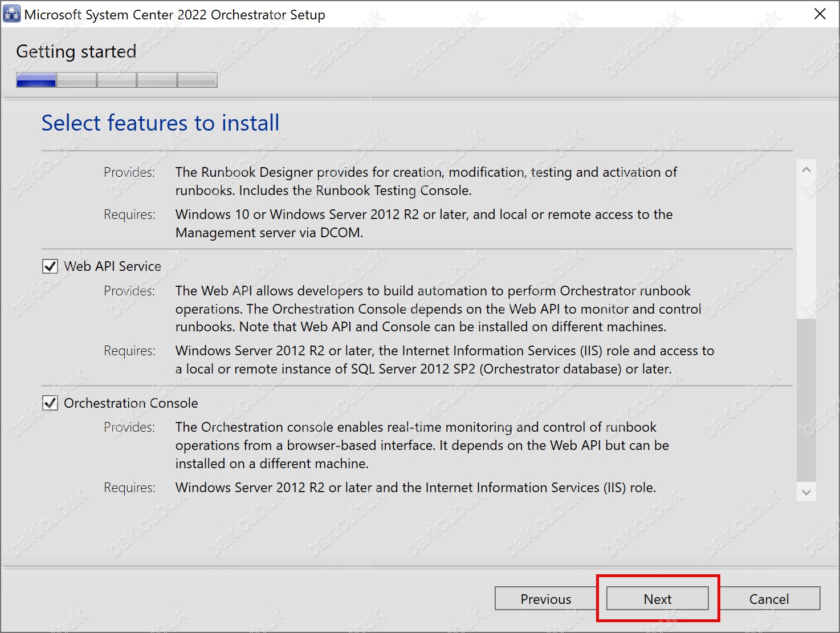This screenshot has width=840, height=633.
Task: Click the feature list scrollbar thumb
Action: 806,400
